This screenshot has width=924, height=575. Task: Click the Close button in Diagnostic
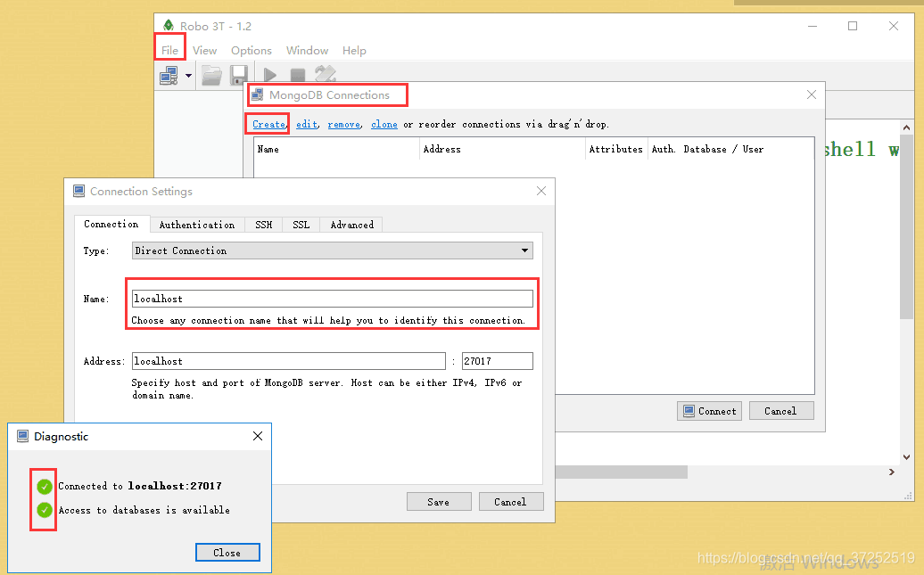tap(227, 553)
